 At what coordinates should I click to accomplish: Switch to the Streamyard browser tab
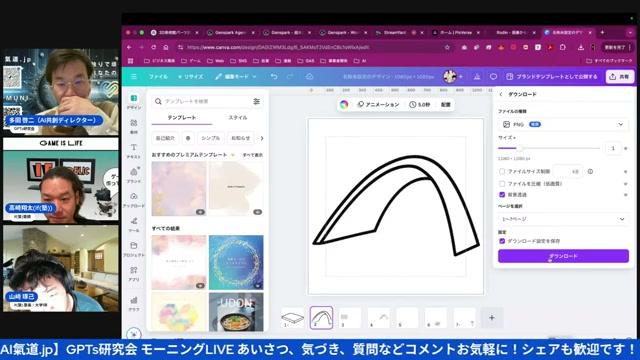[398, 32]
